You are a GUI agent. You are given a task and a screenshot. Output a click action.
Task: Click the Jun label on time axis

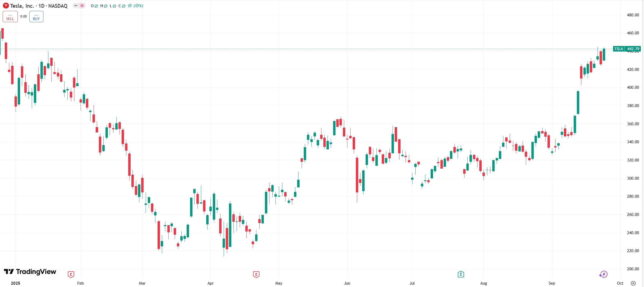coord(347,283)
